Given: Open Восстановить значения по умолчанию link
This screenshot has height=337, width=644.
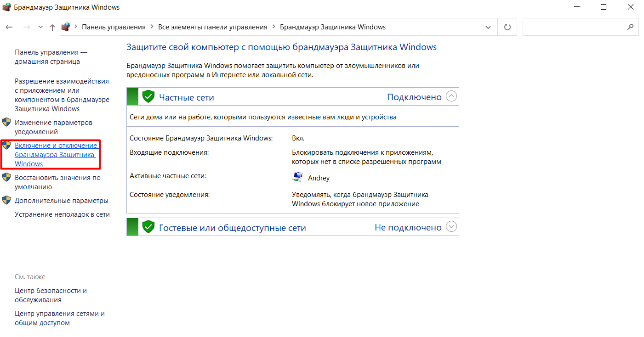Looking at the screenshot, I should pos(57,182).
